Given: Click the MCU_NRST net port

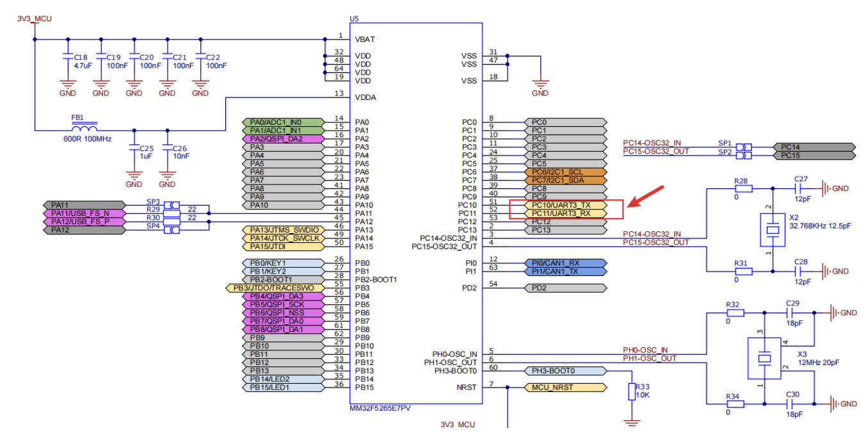Looking at the screenshot, I should pyautogui.click(x=566, y=388).
